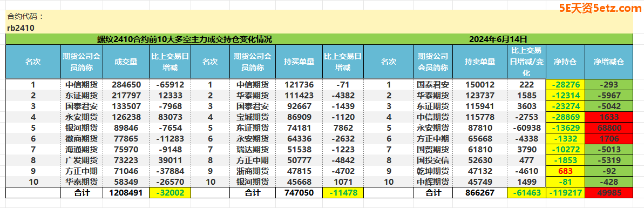The height and width of the screenshot is (208, 644).
Task: Select the 中辉期货 company cell
Action: pyautogui.click(x=433, y=182)
